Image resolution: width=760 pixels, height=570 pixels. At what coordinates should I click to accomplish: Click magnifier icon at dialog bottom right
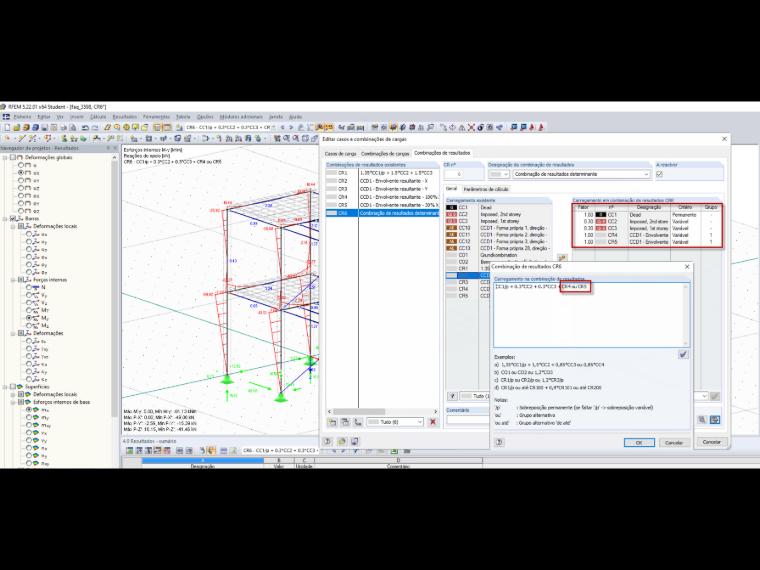(702, 420)
